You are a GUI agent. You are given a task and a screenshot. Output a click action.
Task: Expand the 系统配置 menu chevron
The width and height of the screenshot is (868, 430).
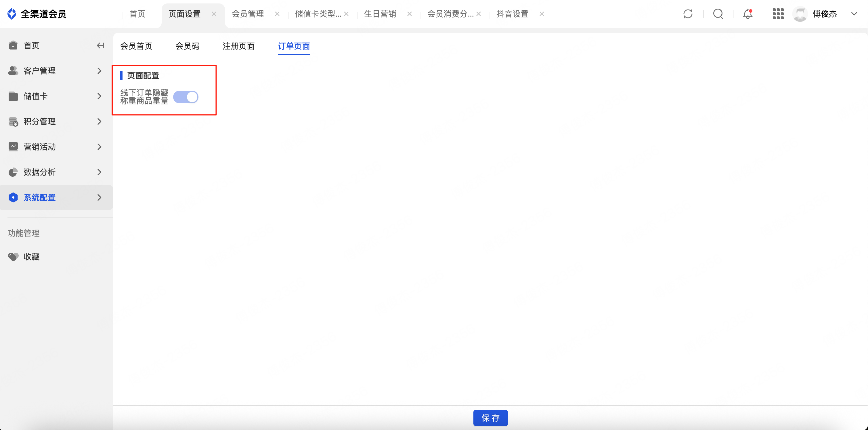pyautogui.click(x=99, y=197)
